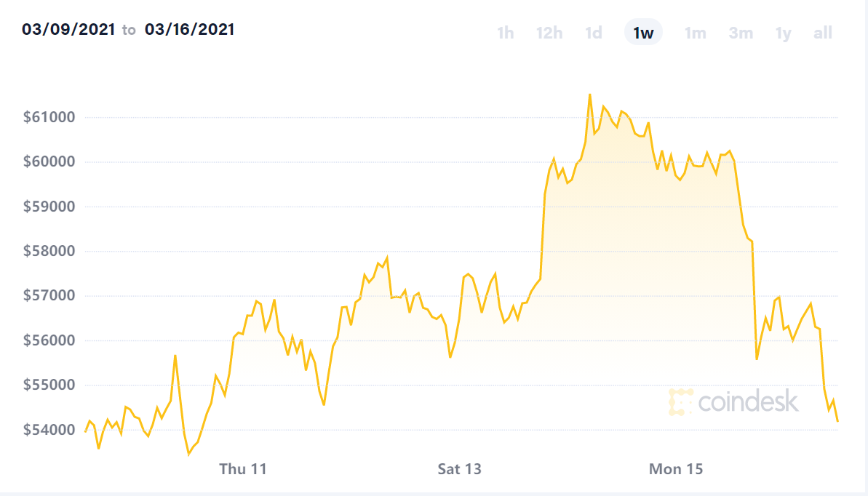Click the Mon 15 date marker
The width and height of the screenshot is (868, 496).
point(676,469)
